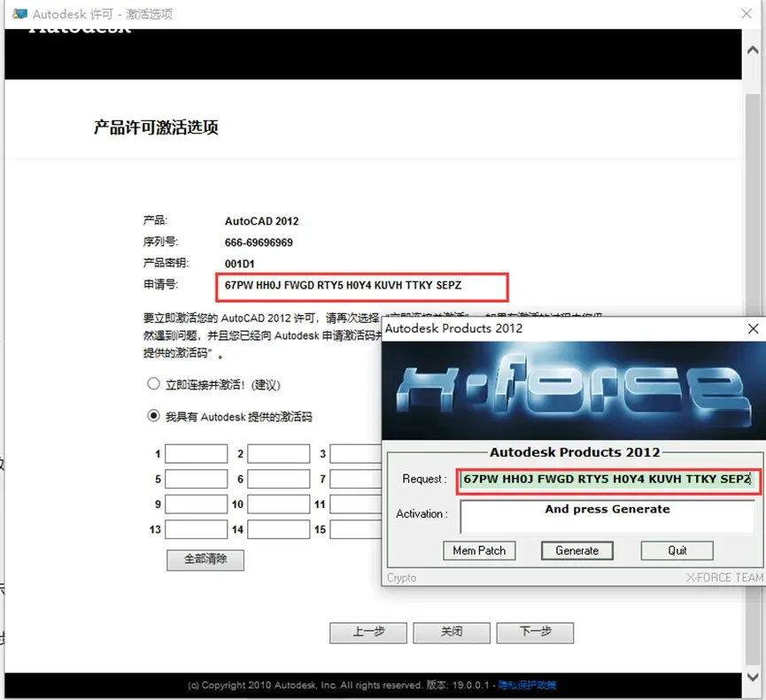The height and width of the screenshot is (700, 766).
Task: Click the Quit button
Action: click(x=677, y=550)
